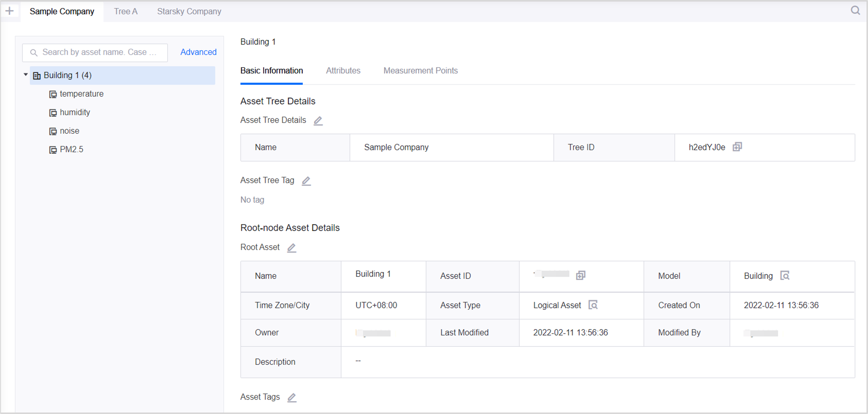
Task: Select the humidity asset node
Action: (x=75, y=112)
